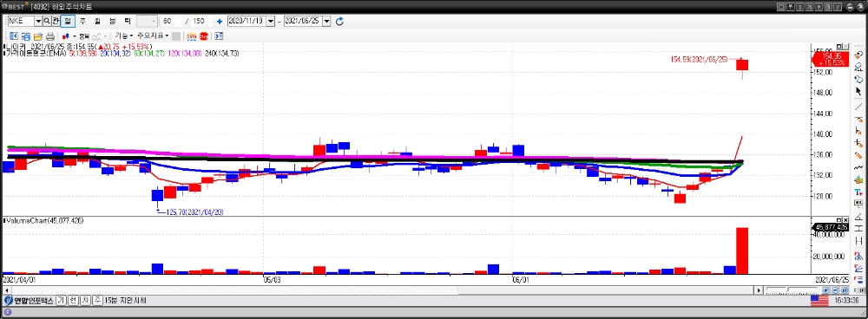Open the 2020/11/19 start date dropdown
The height and width of the screenshot is (319, 868).
point(271,21)
